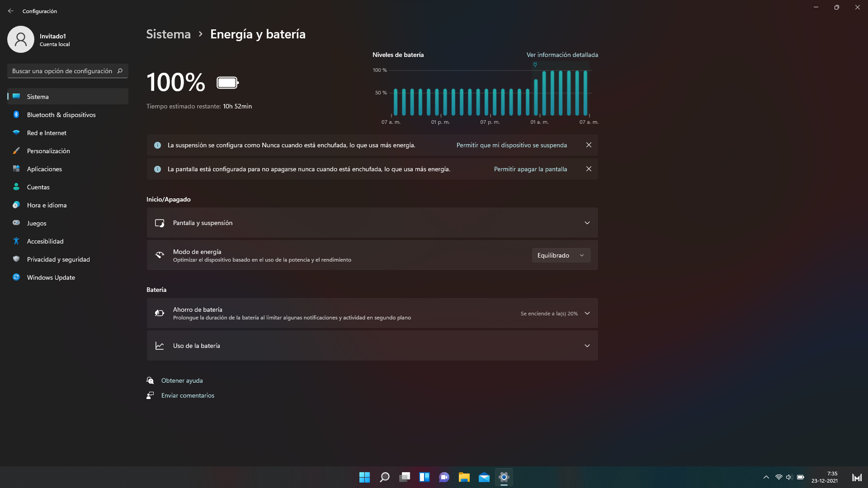868x488 pixels.
Task: Click the Invitado1 user avatar icon
Action: pos(21,39)
